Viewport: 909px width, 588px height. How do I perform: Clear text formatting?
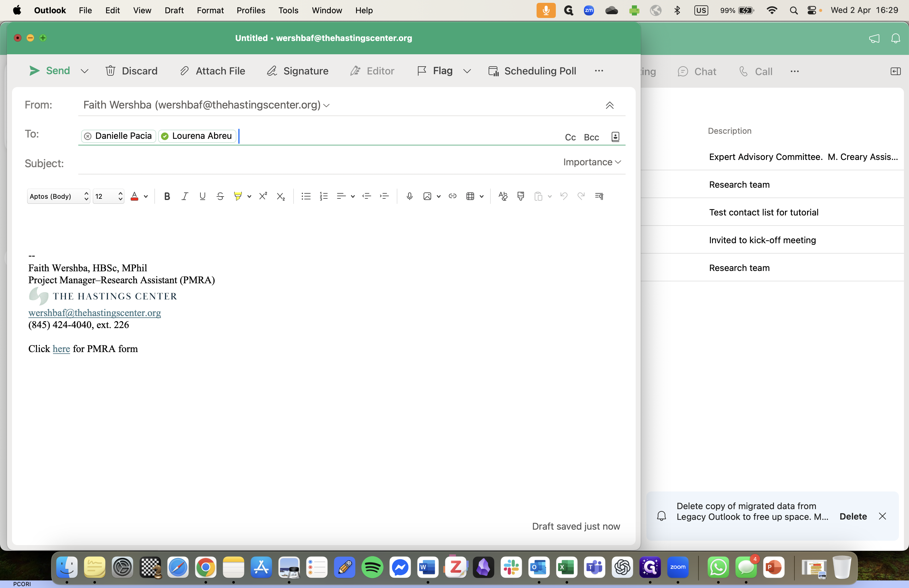tap(503, 196)
